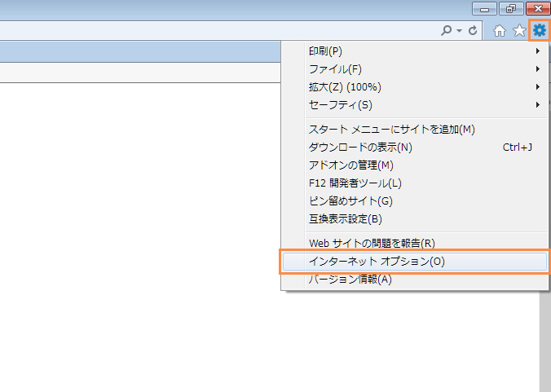Screen dimensions: 551x392
Task: Open インターネット オプション(O)
Action: tap(377, 262)
